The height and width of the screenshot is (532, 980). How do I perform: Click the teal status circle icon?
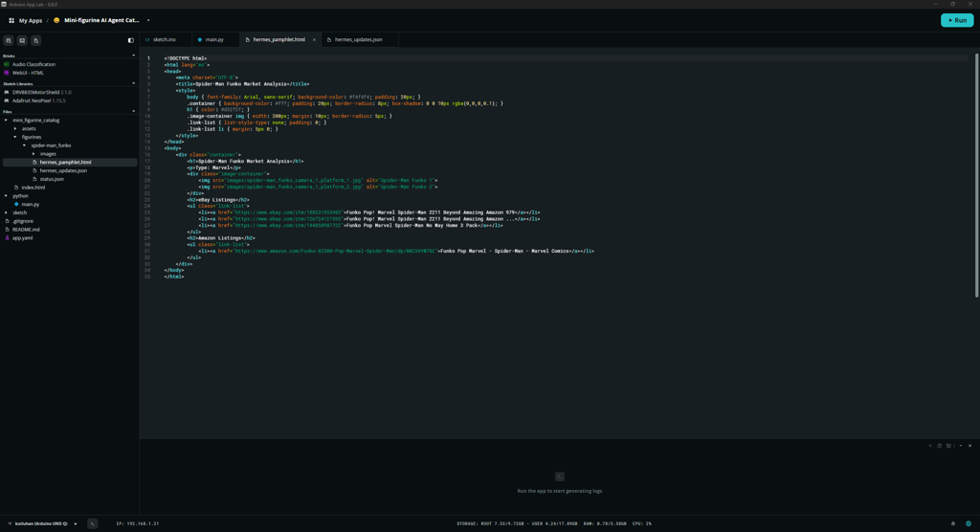coord(969,524)
